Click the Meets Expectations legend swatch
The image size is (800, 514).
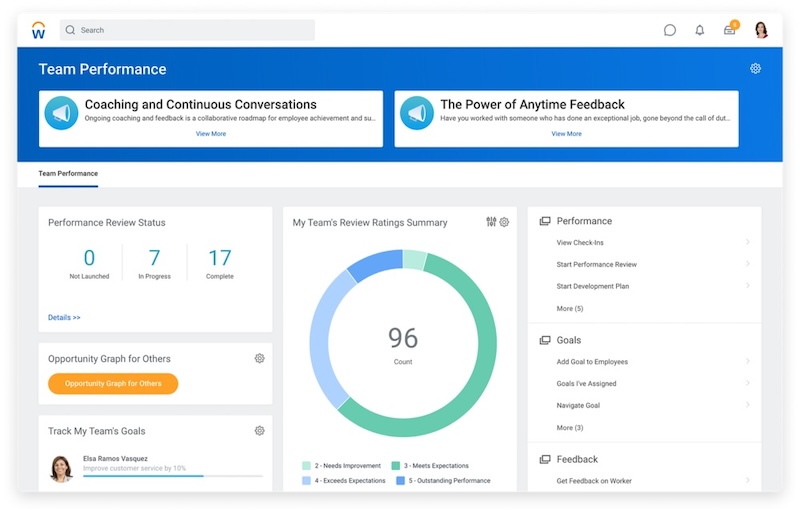[x=396, y=466]
